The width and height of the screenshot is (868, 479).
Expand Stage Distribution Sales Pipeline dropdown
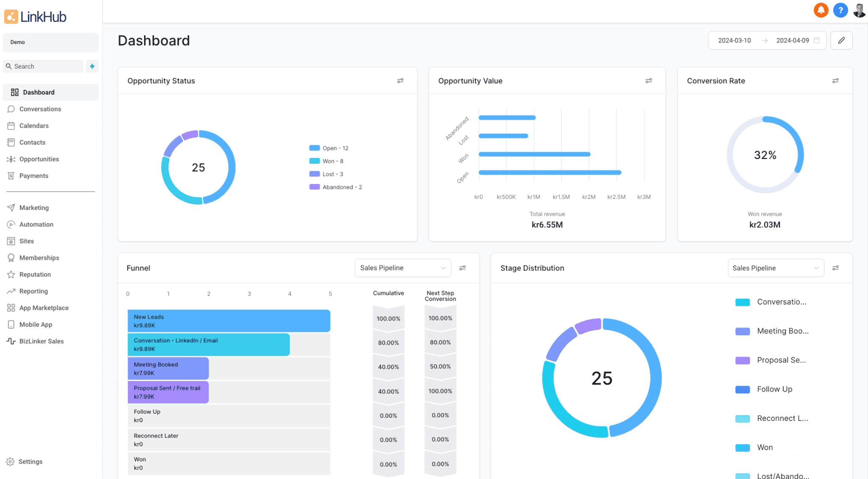tap(776, 268)
